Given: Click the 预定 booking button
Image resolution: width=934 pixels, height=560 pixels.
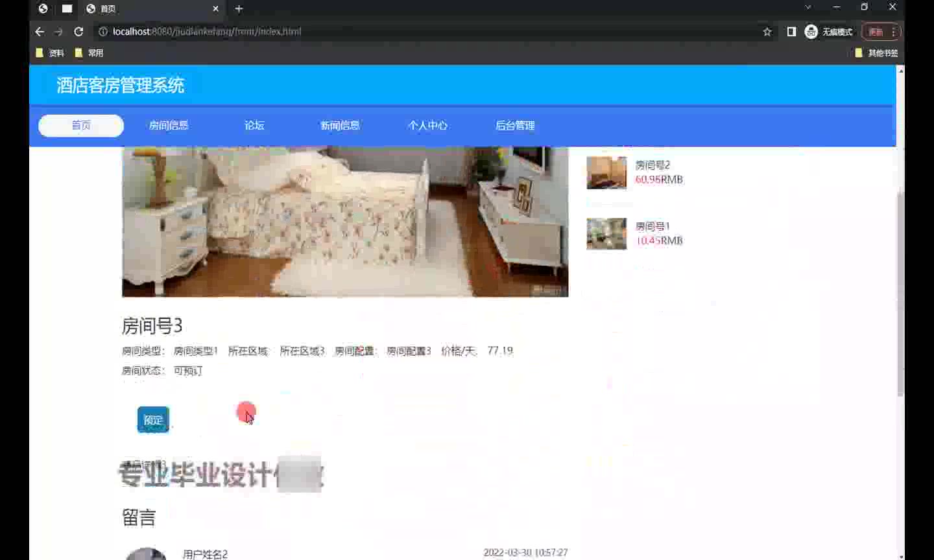Looking at the screenshot, I should click(x=153, y=420).
